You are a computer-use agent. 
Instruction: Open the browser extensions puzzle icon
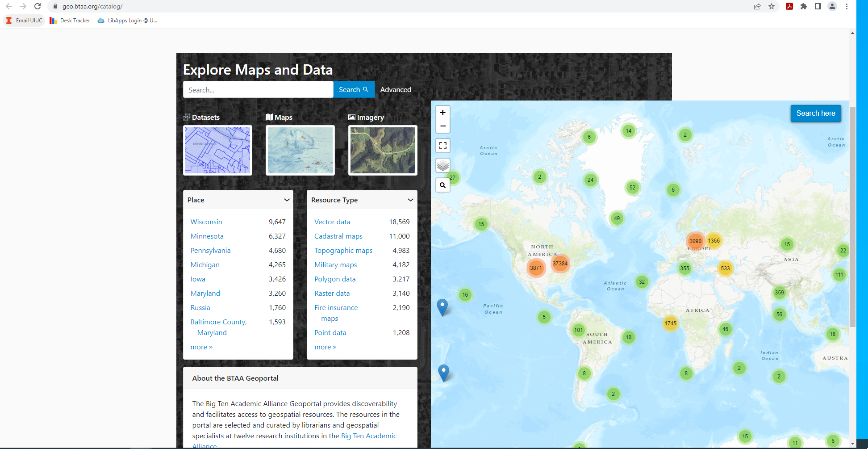coord(804,6)
